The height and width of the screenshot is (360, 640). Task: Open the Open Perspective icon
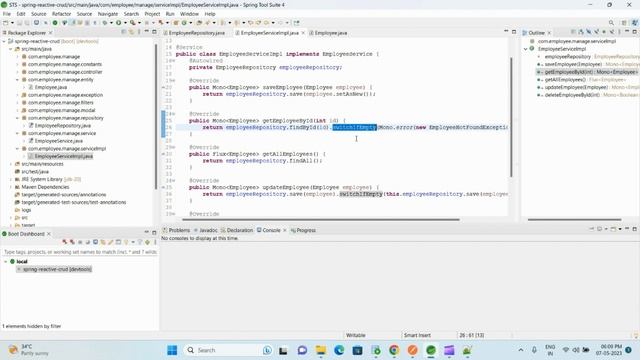[x=624, y=23]
